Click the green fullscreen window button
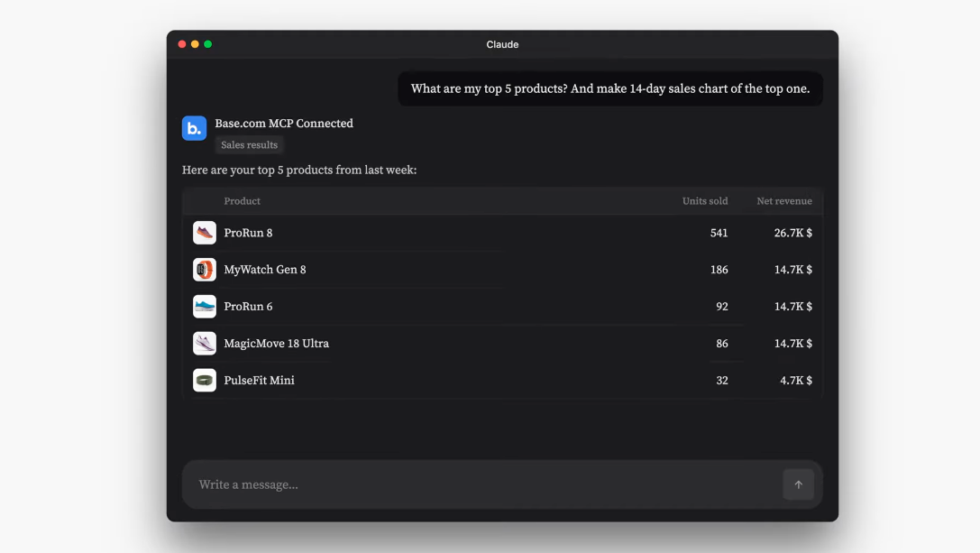The width and height of the screenshot is (980, 553). coord(208,44)
